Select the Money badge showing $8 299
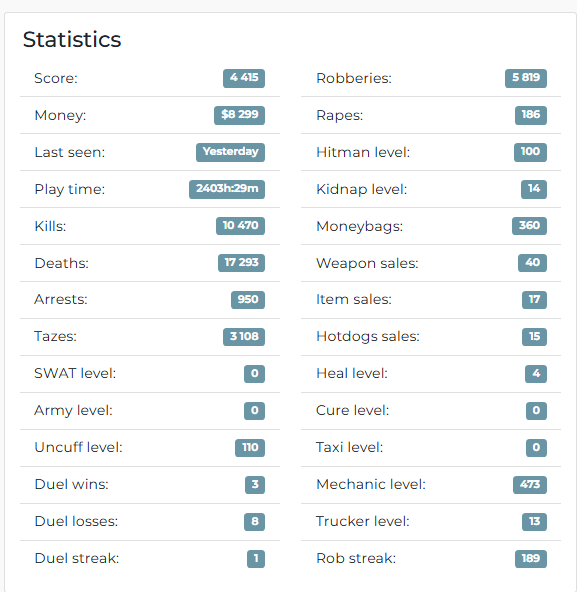This screenshot has width=577, height=592. [x=239, y=115]
